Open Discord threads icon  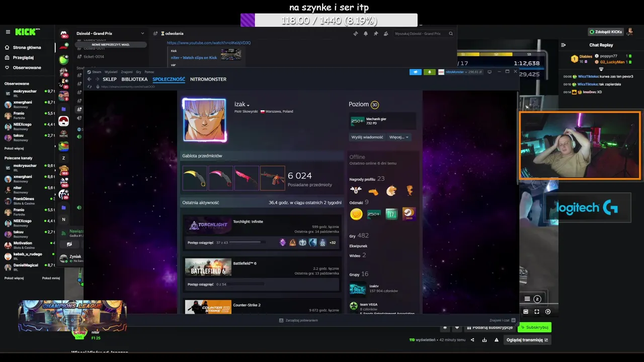(356, 34)
